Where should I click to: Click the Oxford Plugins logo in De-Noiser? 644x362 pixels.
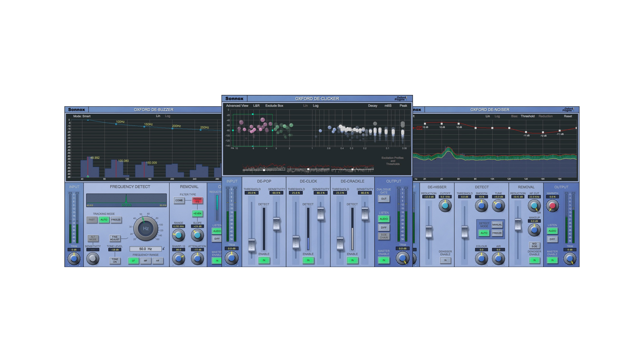click(568, 109)
